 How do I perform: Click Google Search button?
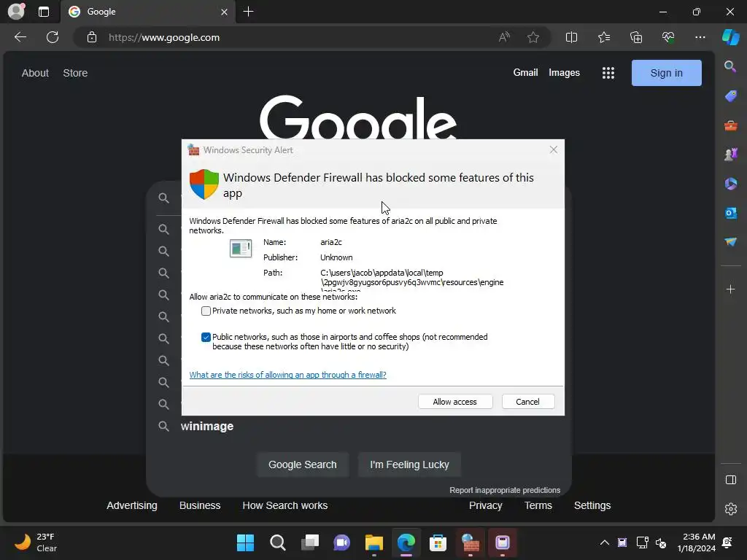[x=303, y=464]
